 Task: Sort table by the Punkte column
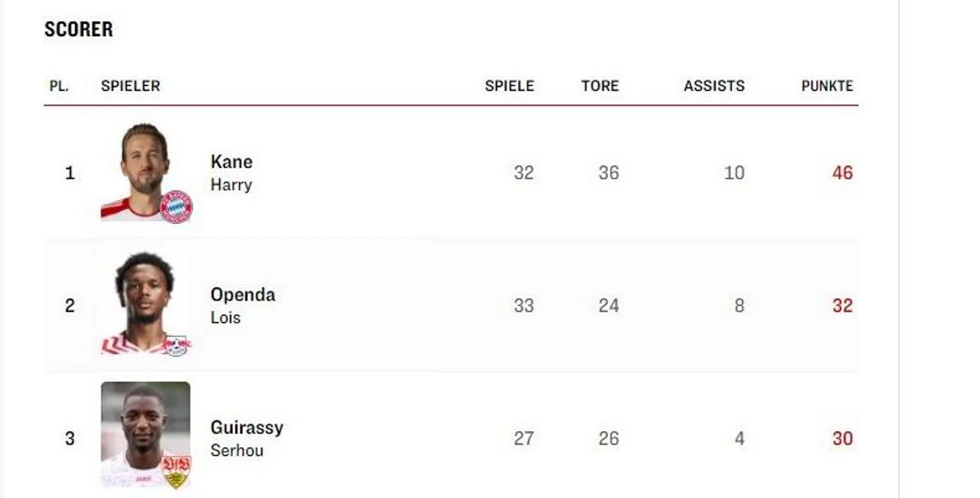click(826, 86)
